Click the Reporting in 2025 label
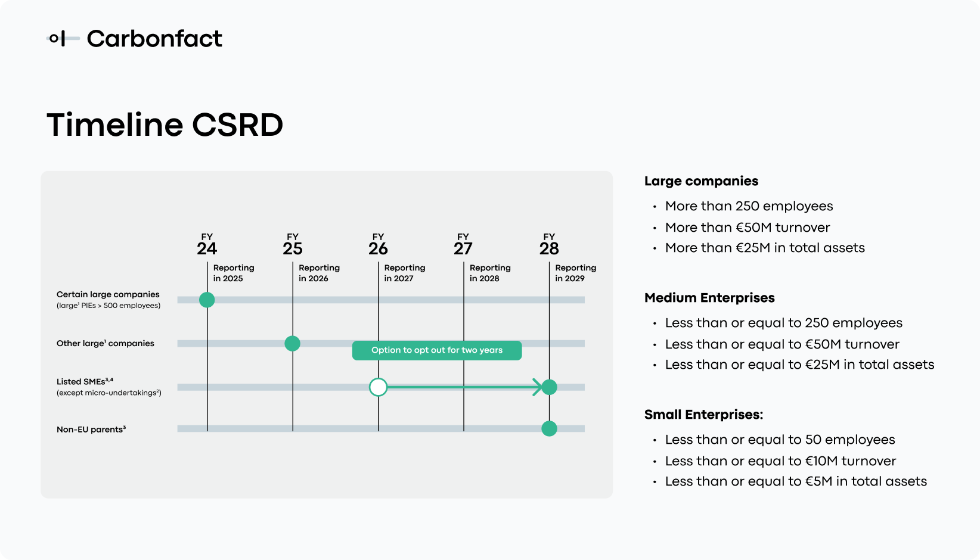The image size is (980, 560). 234,273
